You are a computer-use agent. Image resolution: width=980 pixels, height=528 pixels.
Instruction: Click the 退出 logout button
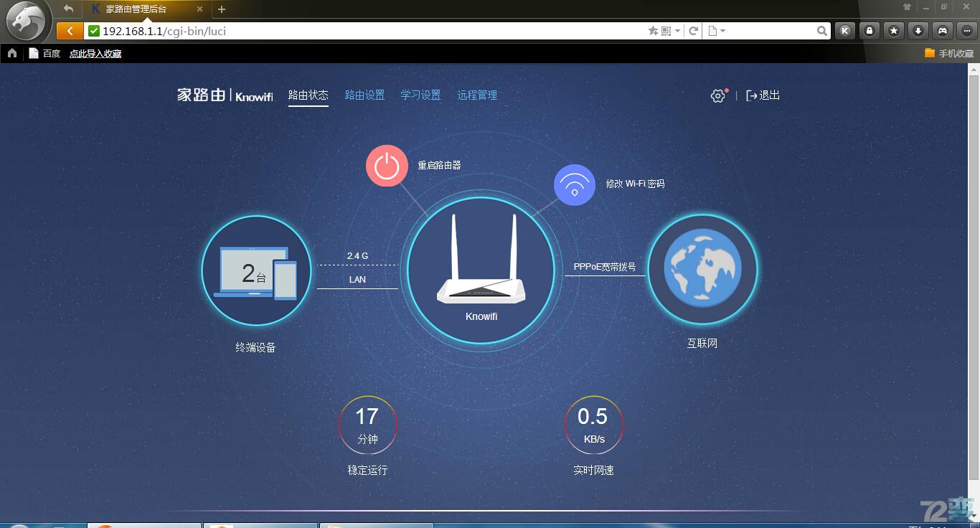[x=763, y=95]
